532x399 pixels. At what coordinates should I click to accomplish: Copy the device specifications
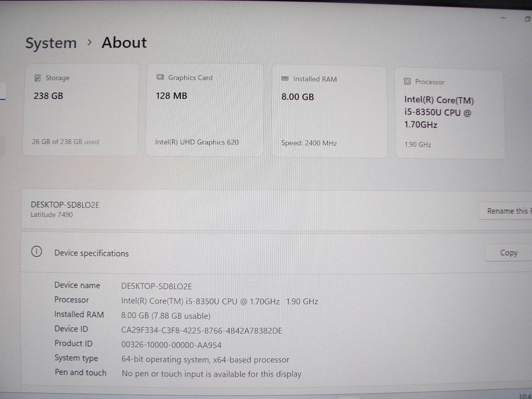[x=508, y=253]
